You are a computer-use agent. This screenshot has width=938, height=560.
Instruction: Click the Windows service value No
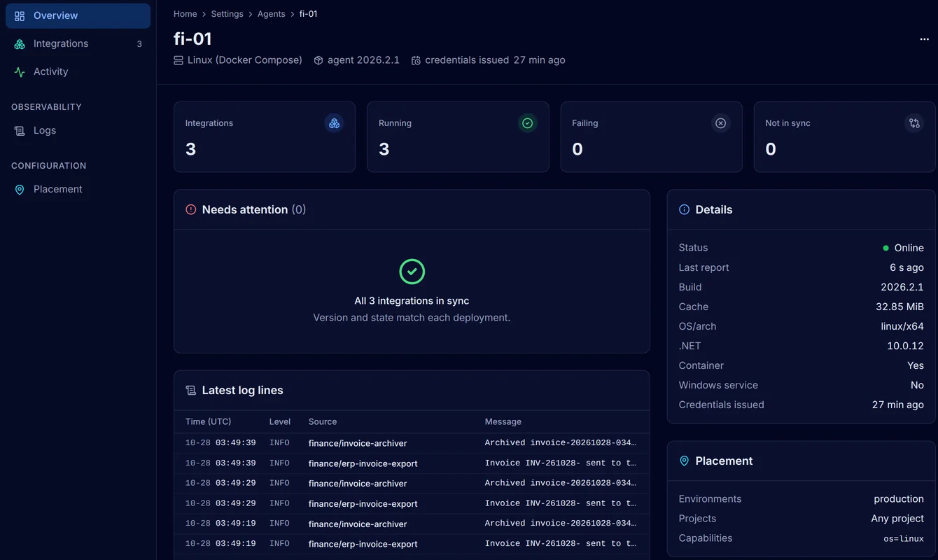tap(917, 385)
